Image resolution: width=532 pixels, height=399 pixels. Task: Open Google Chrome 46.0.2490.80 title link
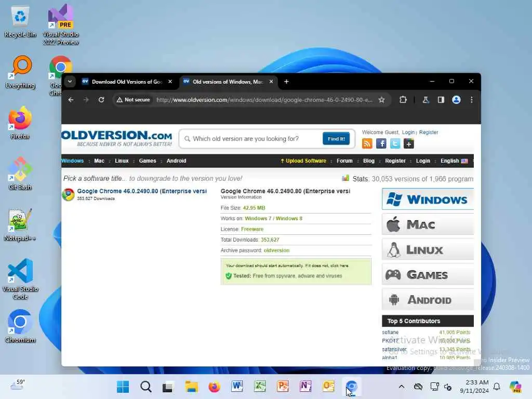pos(142,191)
